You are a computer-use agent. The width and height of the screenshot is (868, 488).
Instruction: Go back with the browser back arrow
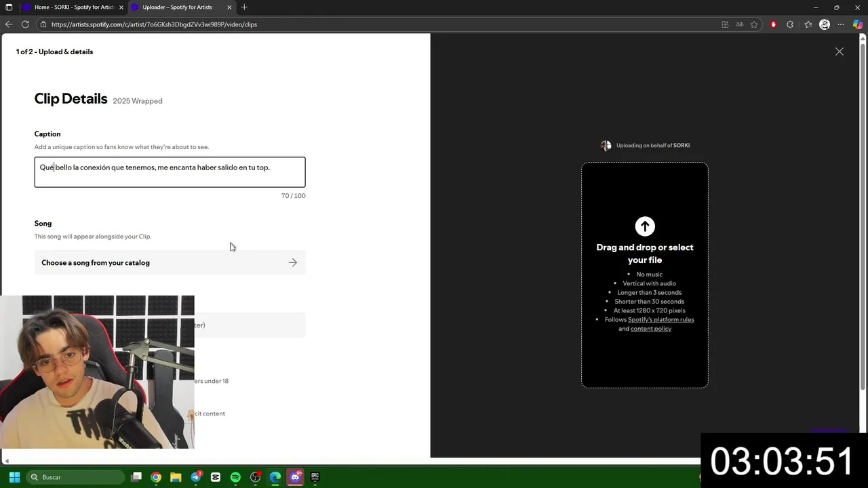[x=9, y=24]
